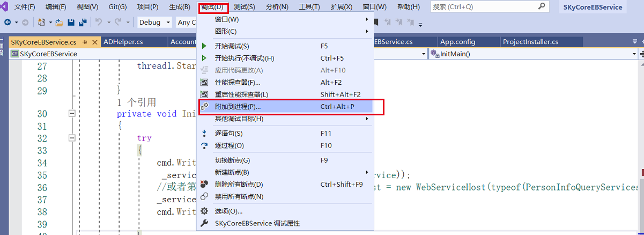Click the Relaunch Performance Profiler icon

(204, 94)
